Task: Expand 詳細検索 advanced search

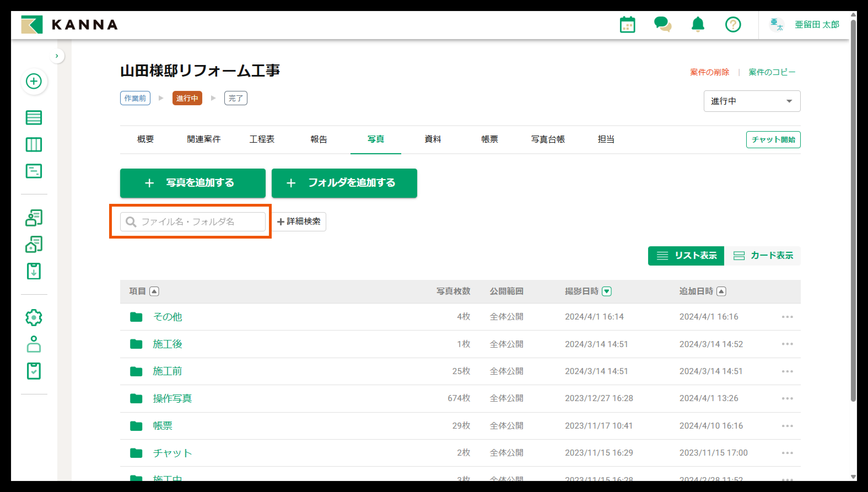Action: click(x=299, y=222)
